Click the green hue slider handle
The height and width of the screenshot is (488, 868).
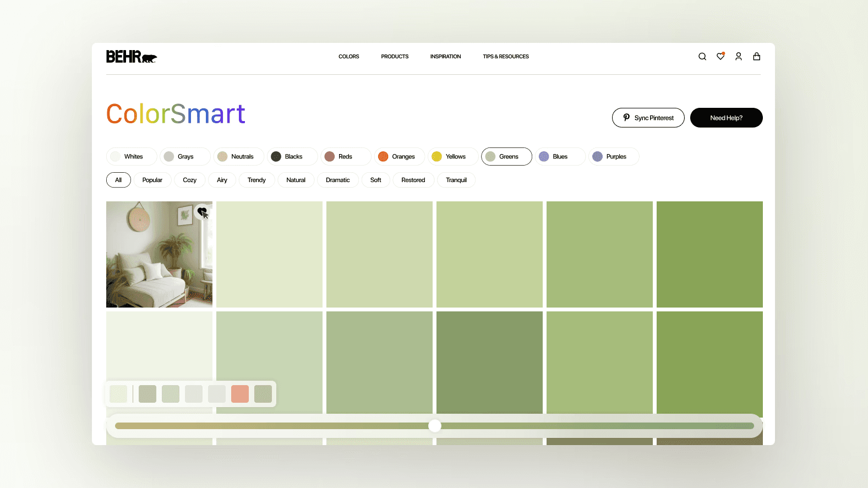(x=435, y=426)
